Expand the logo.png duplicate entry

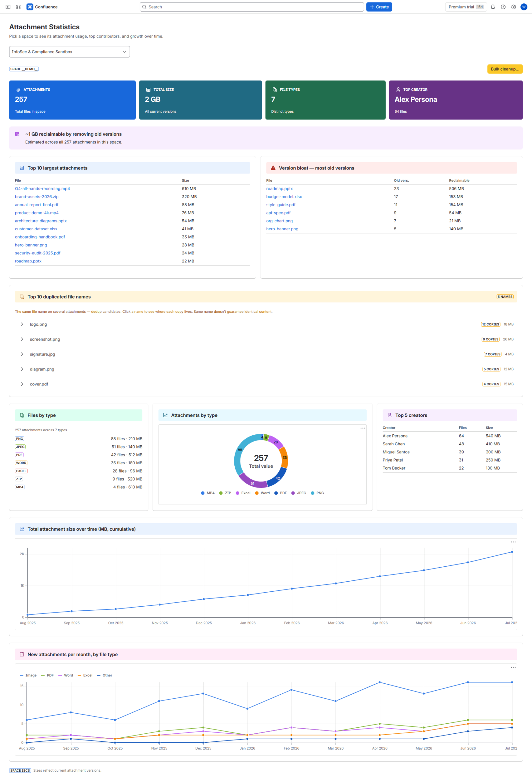[266, 324]
